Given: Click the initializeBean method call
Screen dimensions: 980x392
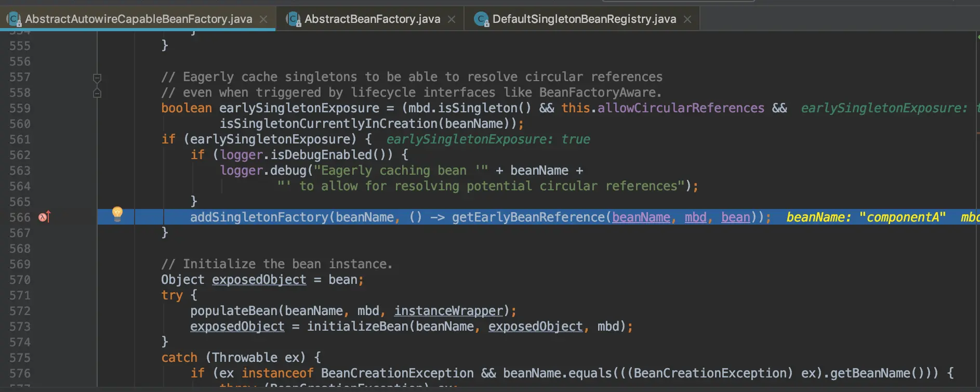Looking at the screenshot, I should (357, 326).
